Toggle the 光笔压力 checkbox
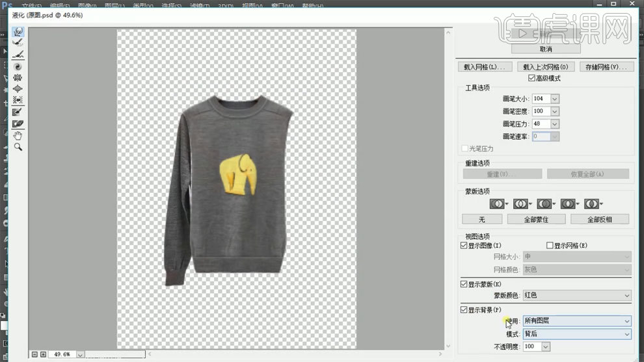The image size is (644, 362). click(465, 148)
